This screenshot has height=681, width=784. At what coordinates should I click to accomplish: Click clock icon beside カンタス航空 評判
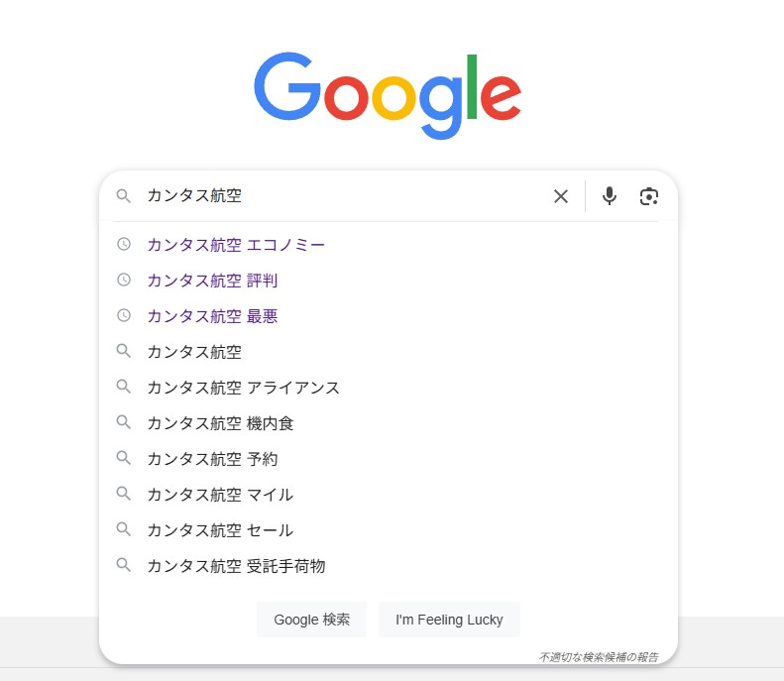coord(124,280)
